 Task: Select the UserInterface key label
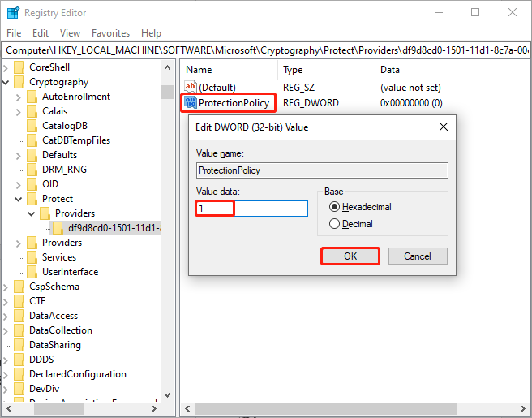71,272
